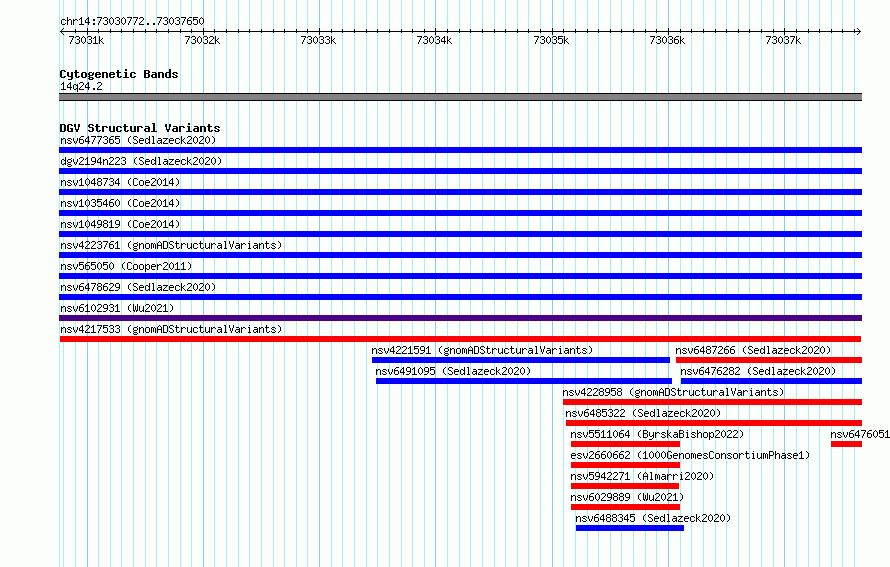Screen dimensions: 890x567
Task: Open esv2660662 (1000GenomesConsortiumPhase1) label
Action: (x=690, y=455)
